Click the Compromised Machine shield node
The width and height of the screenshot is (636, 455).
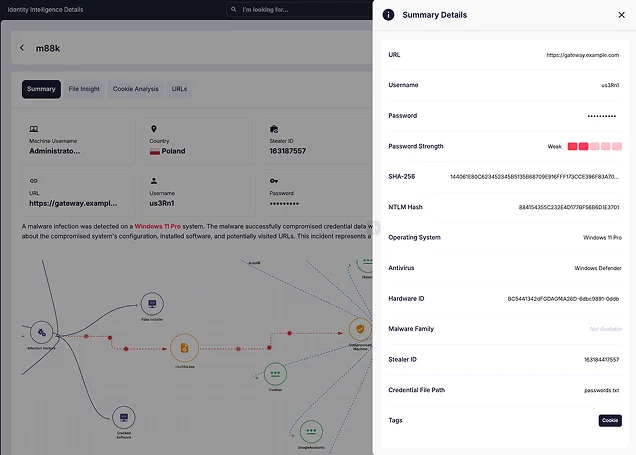(x=360, y=329)
